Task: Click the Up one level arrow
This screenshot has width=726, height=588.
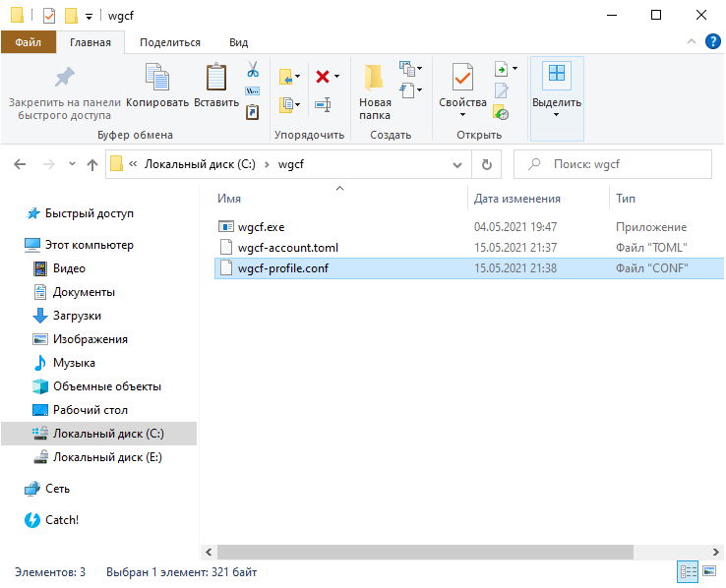Action: pyautogui.click(x=92, y=164)
